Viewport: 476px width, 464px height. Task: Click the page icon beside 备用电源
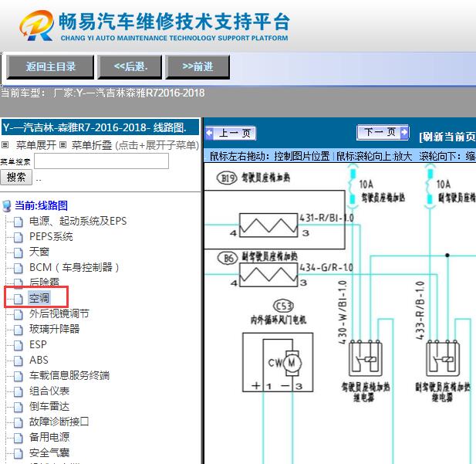click(x=19, y=439)
